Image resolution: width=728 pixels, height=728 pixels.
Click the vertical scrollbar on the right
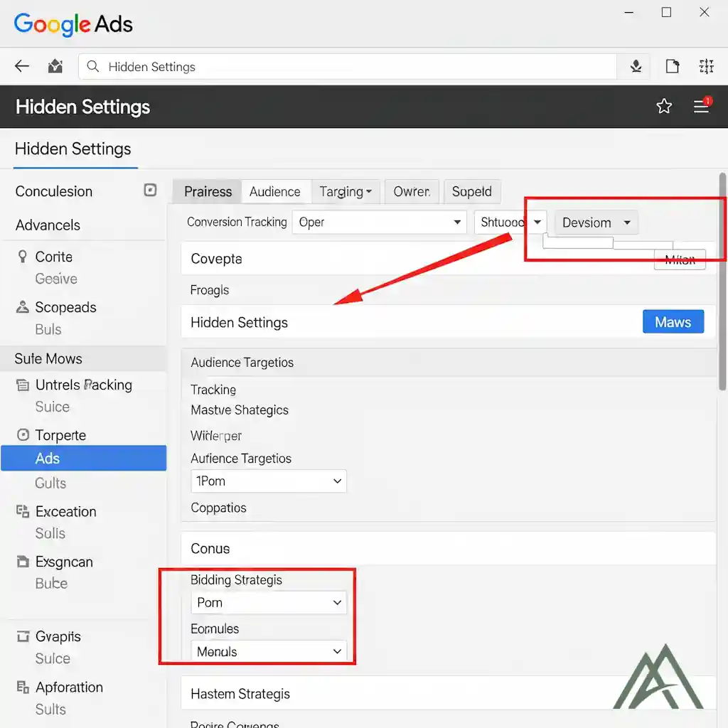722,282
